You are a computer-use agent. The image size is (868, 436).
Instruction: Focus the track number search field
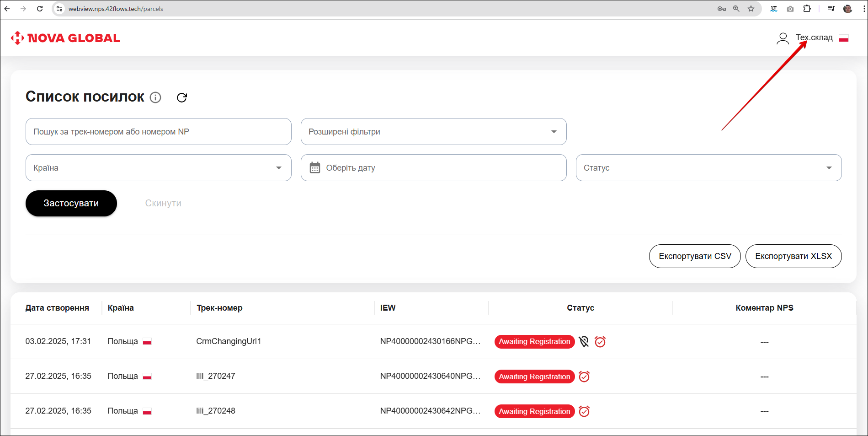tap(158, 132)
